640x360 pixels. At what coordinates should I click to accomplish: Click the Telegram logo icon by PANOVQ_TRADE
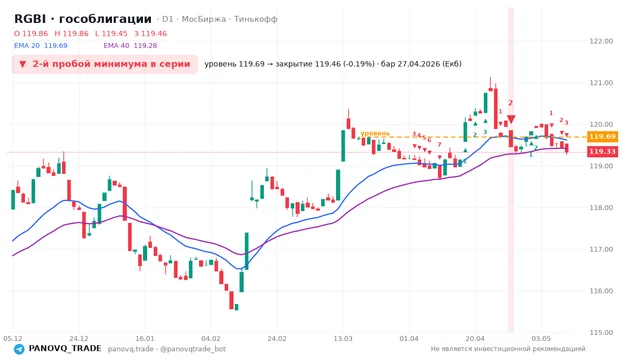pos(19,349)
